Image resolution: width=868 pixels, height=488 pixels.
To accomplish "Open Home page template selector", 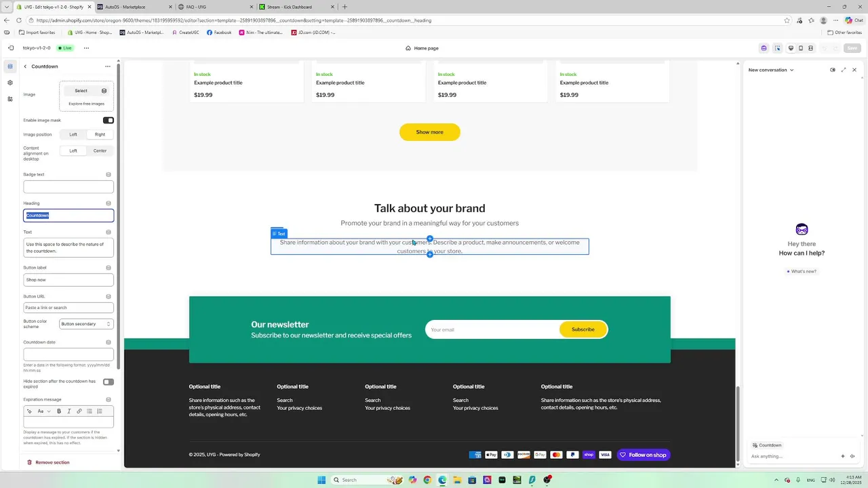I will tap(422, 48).
